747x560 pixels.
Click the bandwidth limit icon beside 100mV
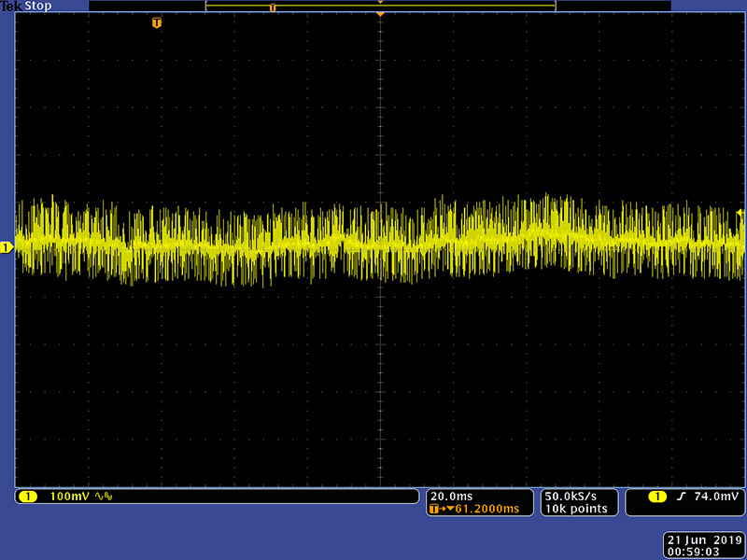tap(104, 497)
